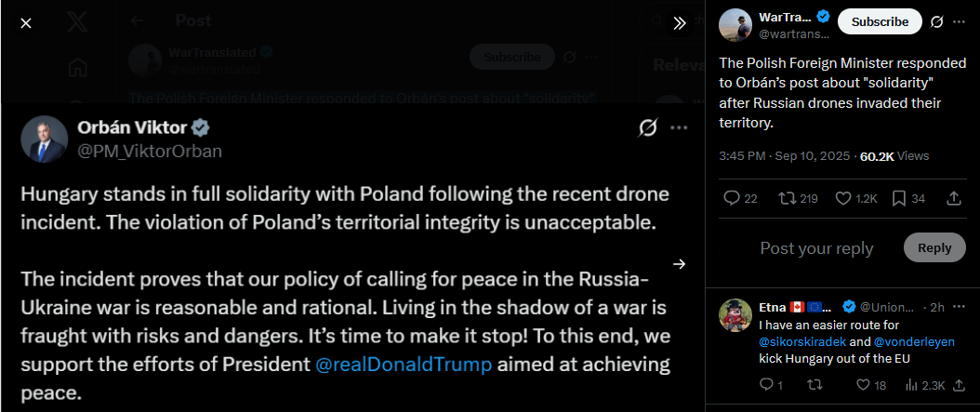Collapse the sidebar with double chevron icon
The height and width of the screenshot is (412, 980).
(x=680, y=23)
